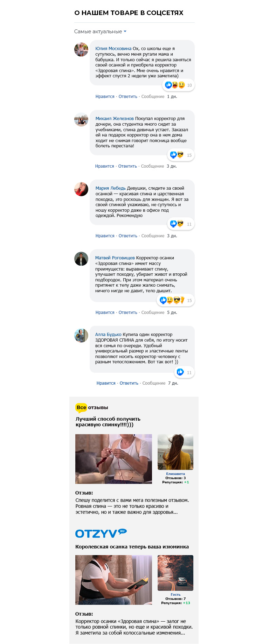This screenshot has height=644, width=269.
Task: Click the like reaction on Алла Будько's comment
Action: (x=180, y=372)
